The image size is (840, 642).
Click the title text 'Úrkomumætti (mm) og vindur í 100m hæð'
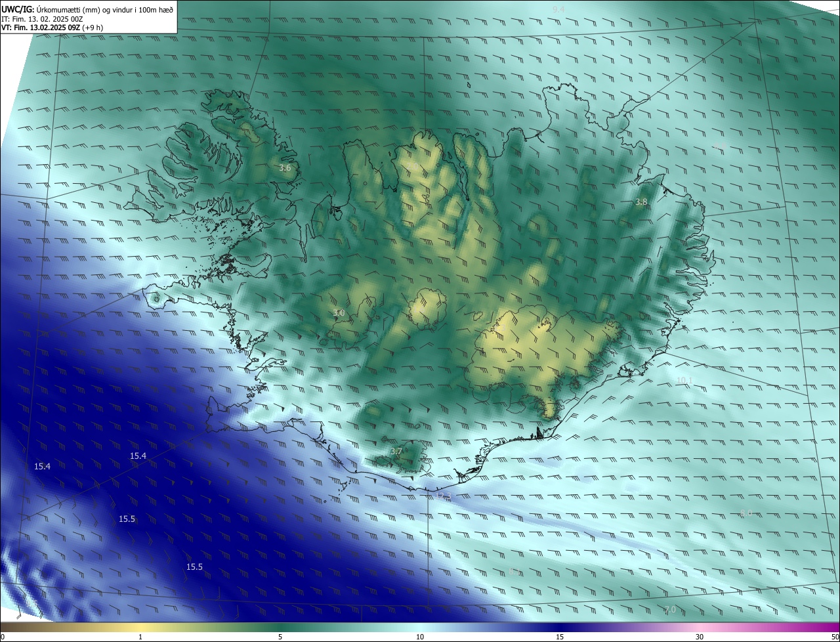pyautogui.click(x=105, y=9)
